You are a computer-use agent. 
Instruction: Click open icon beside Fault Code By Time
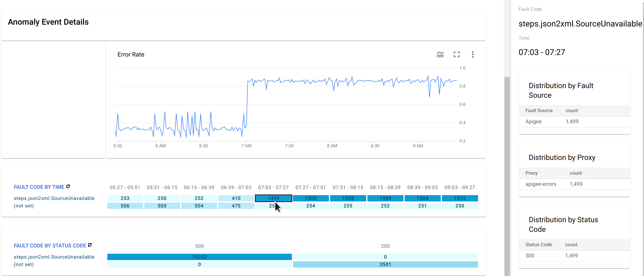[68, 187]
